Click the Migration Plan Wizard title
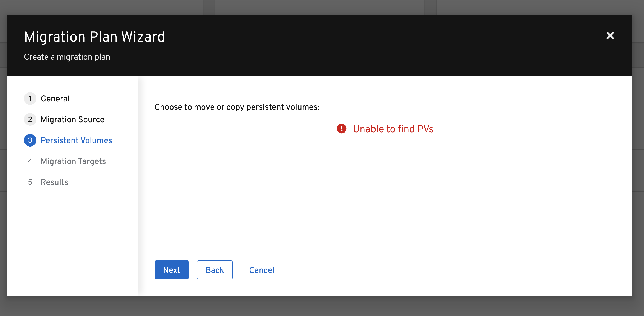This screenshot has width=644, height=316. pos(94,37)
